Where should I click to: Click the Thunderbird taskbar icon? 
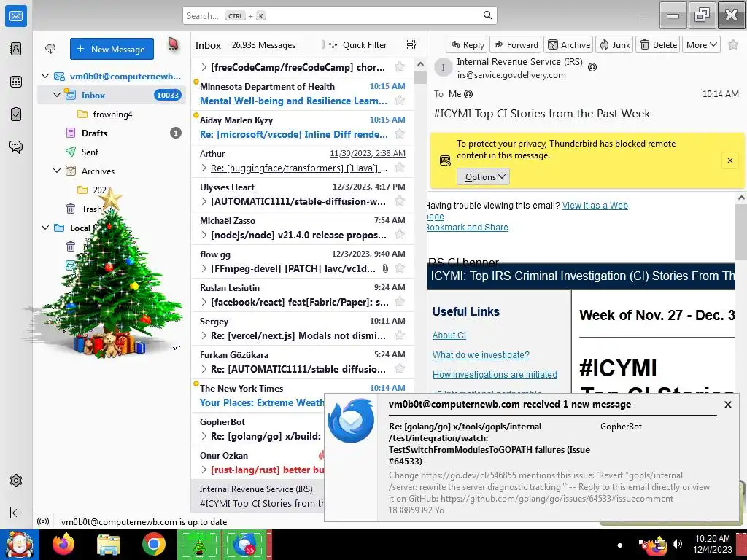pos(245,545)
